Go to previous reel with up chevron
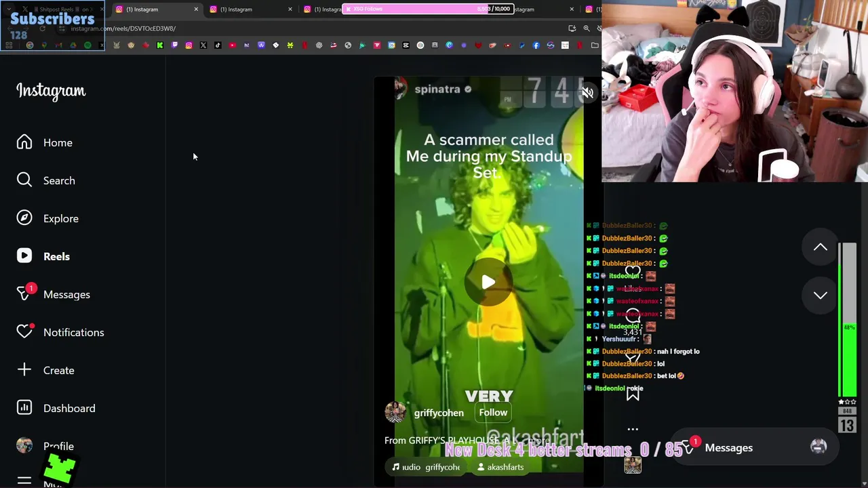The image size is (868, 488). coord(821,247)
